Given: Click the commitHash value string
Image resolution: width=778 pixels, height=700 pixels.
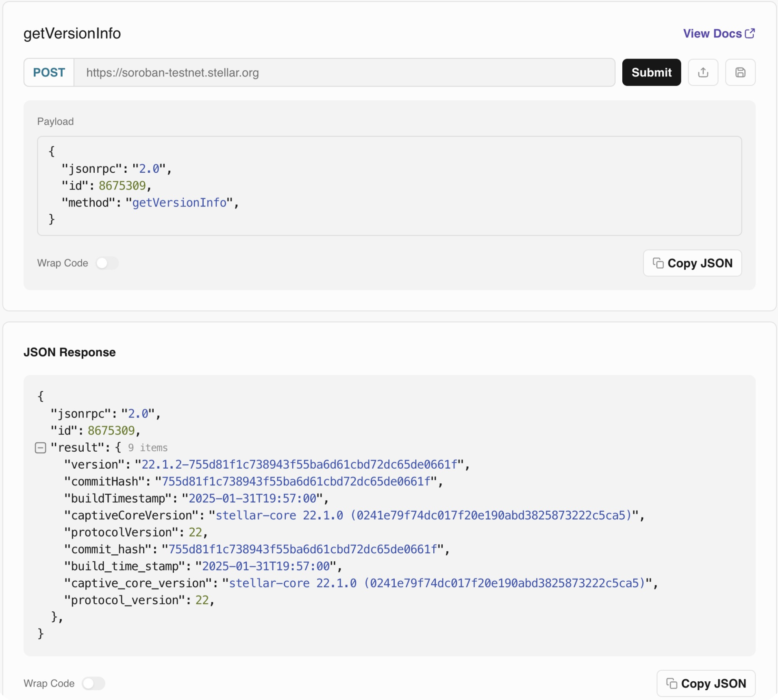Looking at the screenshot, I should tap(296, 481).
